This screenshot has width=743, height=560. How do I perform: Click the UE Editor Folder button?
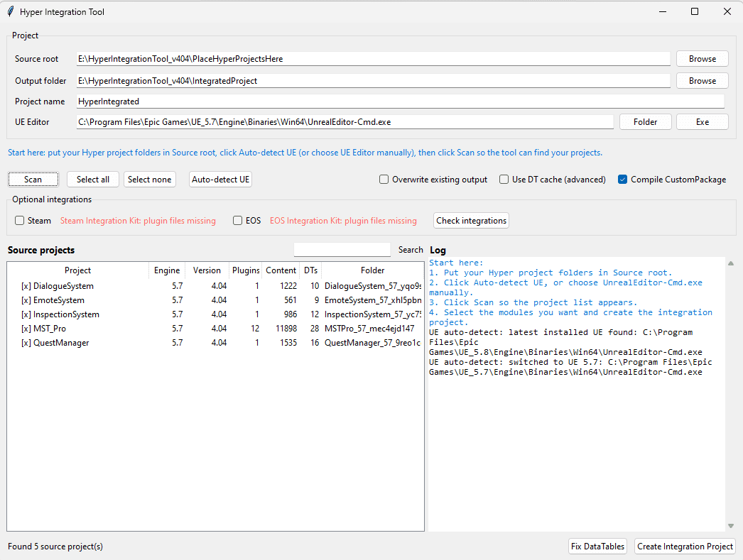point(645,122)
